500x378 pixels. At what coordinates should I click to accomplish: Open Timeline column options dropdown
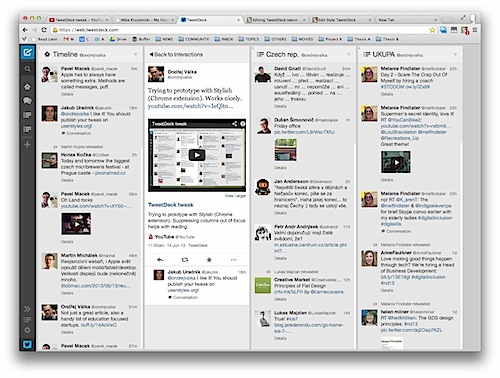coord(136,54)
